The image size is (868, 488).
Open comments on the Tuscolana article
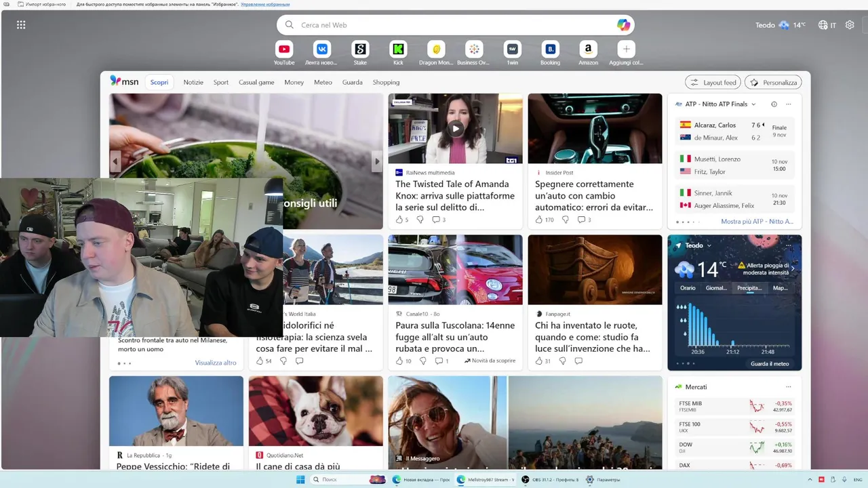[x=440, y=361]
